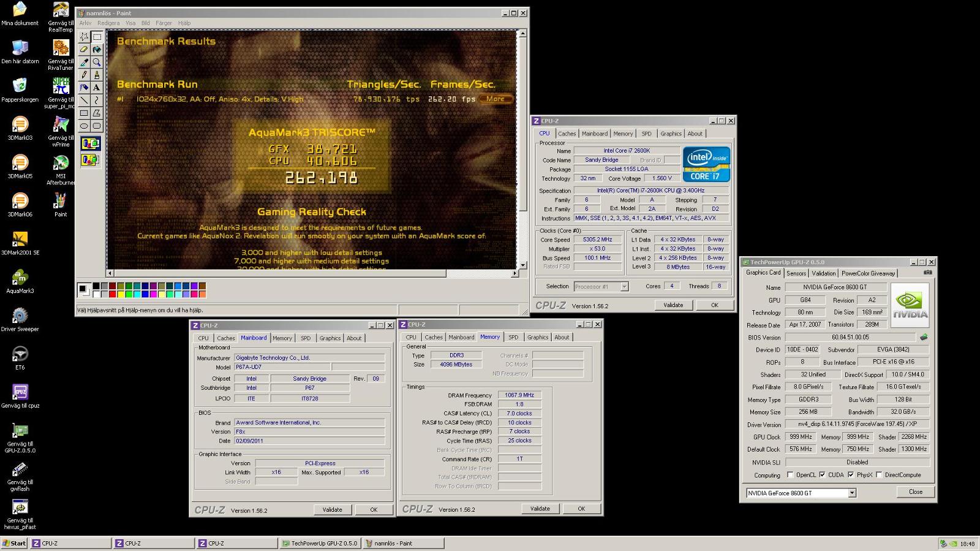Toggle the CUDA checkbox in GPU-Z
The height and width of the screenshot is (551, 980).
pos(822,475)
